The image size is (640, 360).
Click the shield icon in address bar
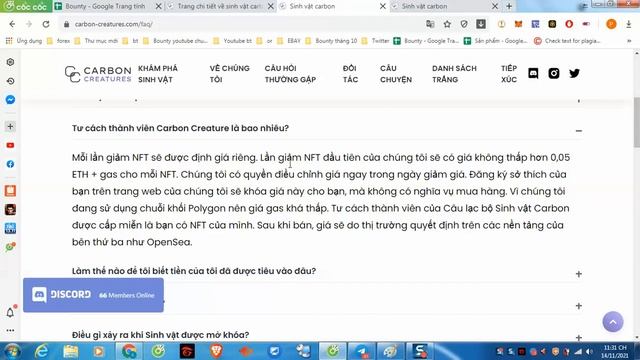tap(464, 24)
